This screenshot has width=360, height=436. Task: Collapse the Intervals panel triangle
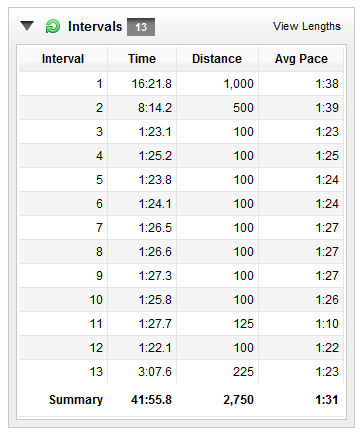(x=27, y=26)
